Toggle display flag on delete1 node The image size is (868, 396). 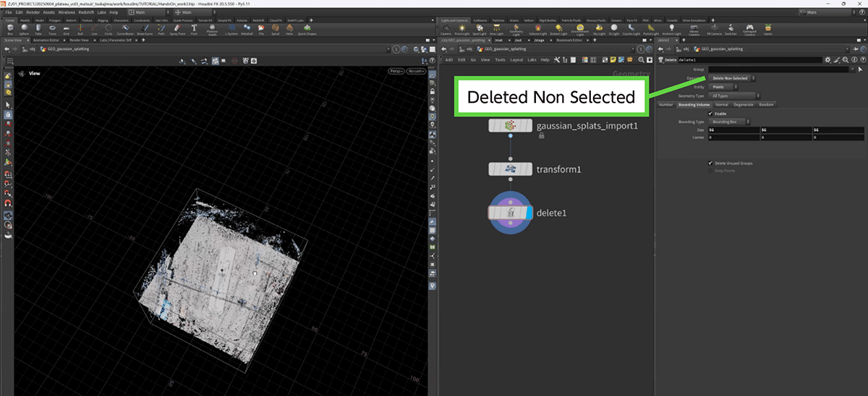point(529,212)
